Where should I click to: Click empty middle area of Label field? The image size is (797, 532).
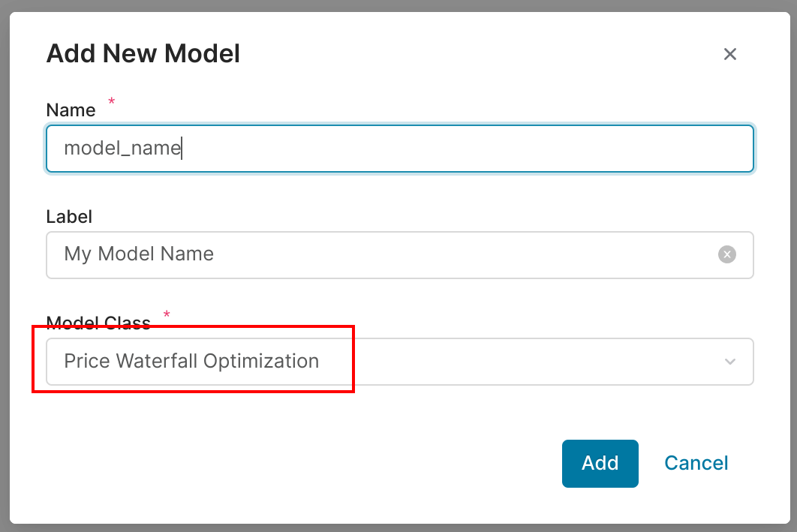tap(450, 254)
